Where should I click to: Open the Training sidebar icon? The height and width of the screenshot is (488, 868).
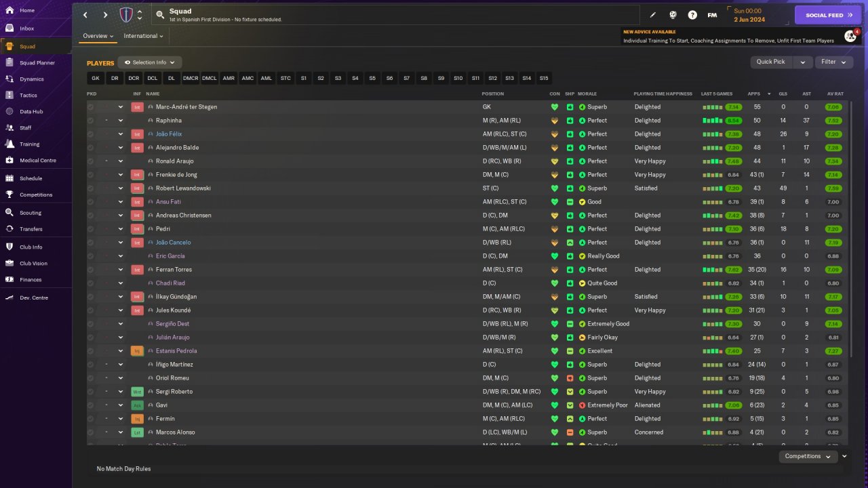9,144
